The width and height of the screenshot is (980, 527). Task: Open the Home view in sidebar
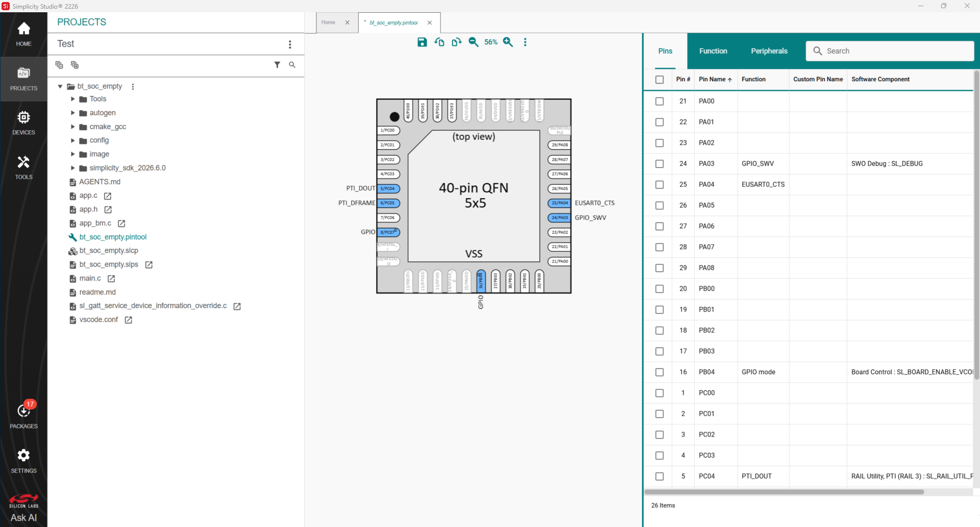23,34
